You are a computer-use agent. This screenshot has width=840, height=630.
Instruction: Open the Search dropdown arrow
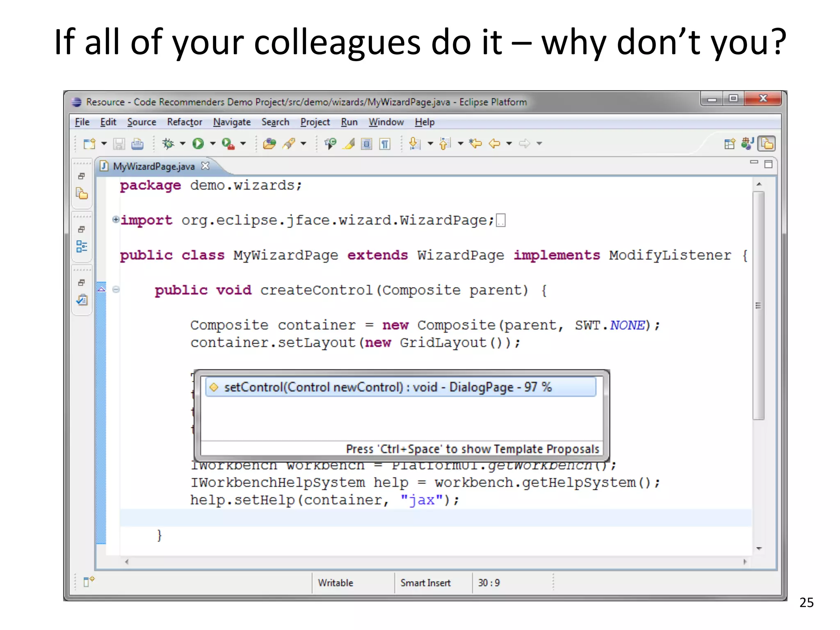coord(304,144)
